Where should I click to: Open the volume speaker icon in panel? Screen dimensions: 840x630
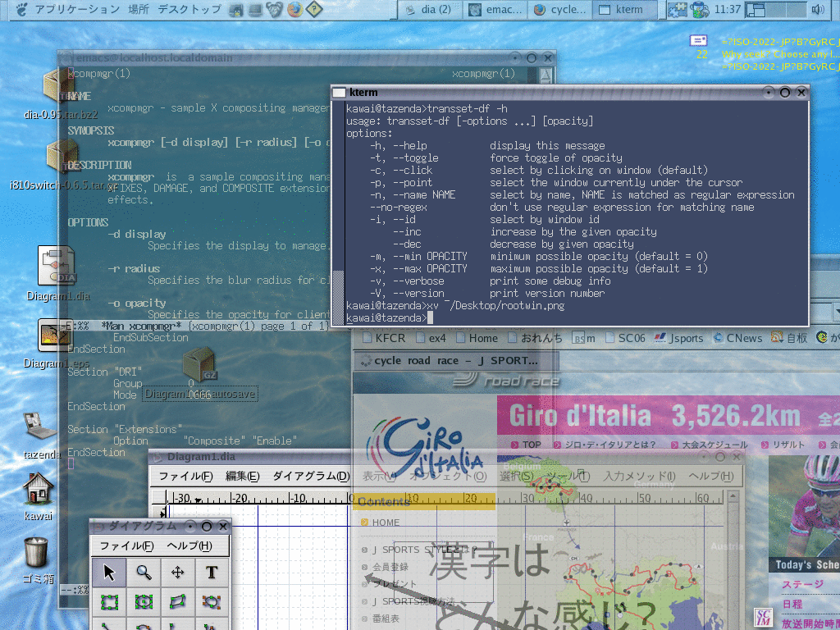point(818,9)
